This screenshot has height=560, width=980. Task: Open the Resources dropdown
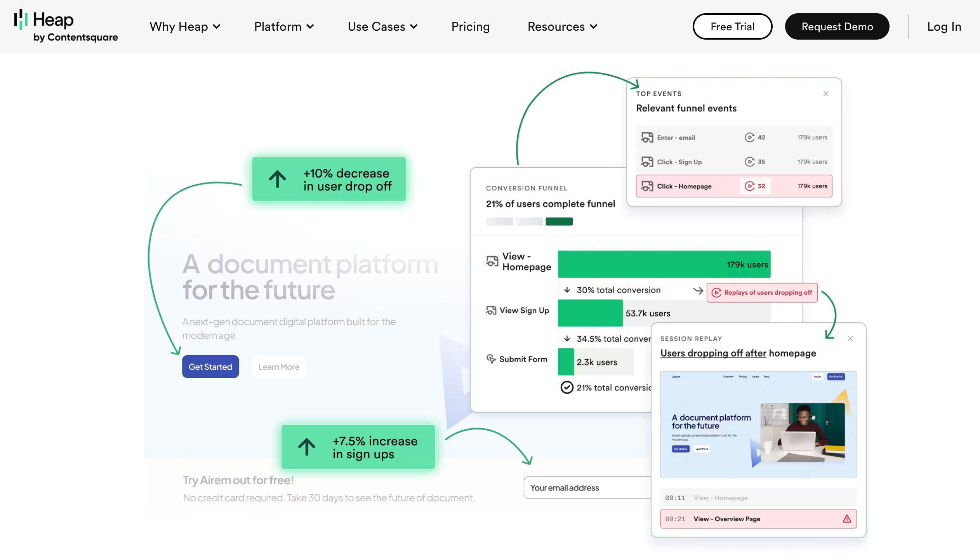tap(562, 26)
